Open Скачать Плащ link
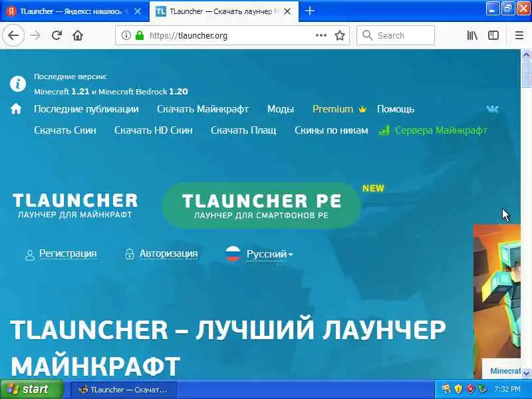 243,130
